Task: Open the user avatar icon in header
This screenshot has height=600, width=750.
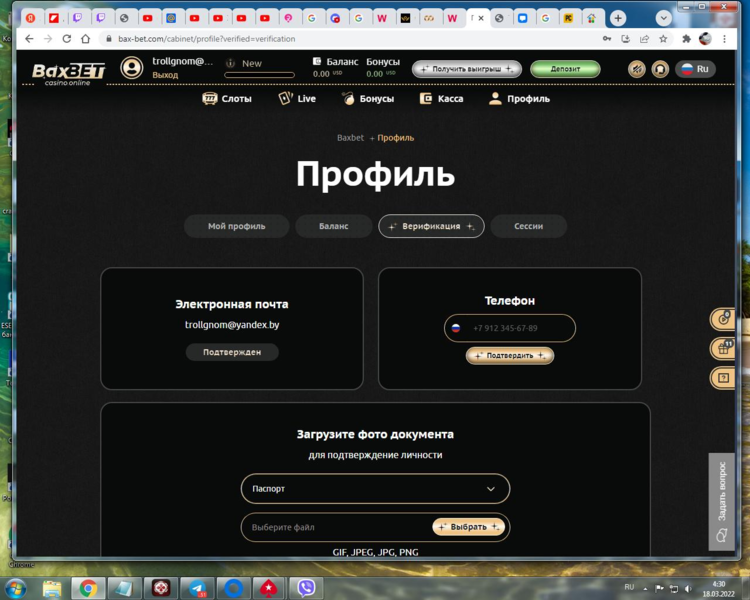Action: pyautogui.click(x=132, y=67)
